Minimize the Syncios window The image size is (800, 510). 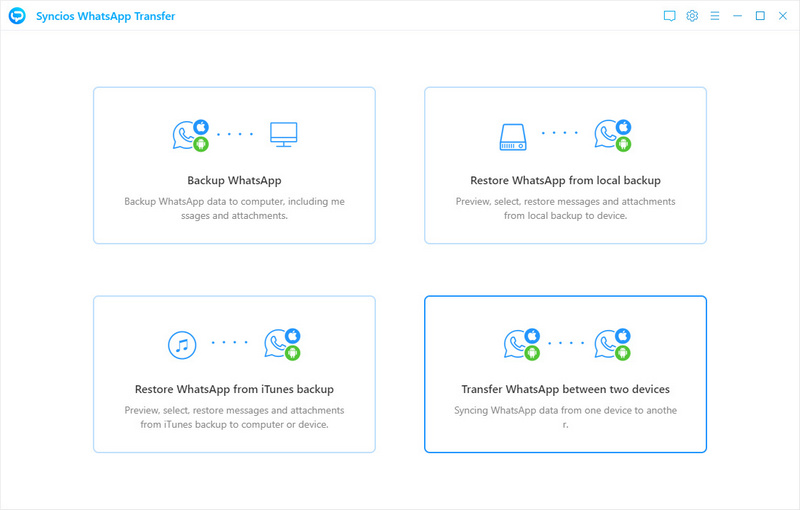(x=737, y=16)
